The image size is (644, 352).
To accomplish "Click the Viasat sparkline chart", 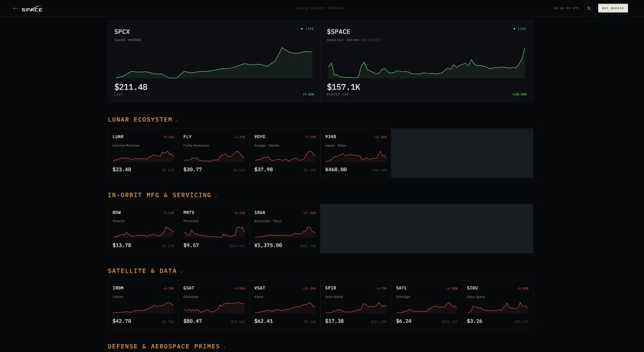I will pos(285,307).
